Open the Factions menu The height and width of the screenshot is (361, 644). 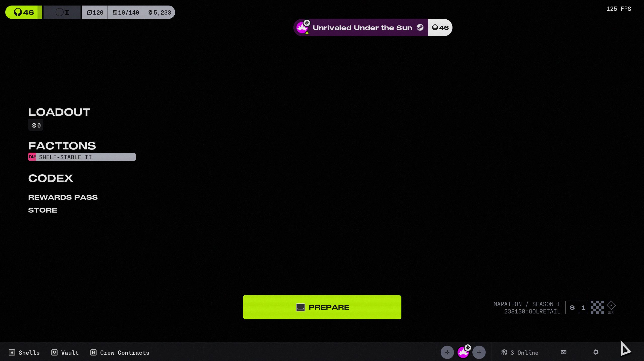click(62, 146)
